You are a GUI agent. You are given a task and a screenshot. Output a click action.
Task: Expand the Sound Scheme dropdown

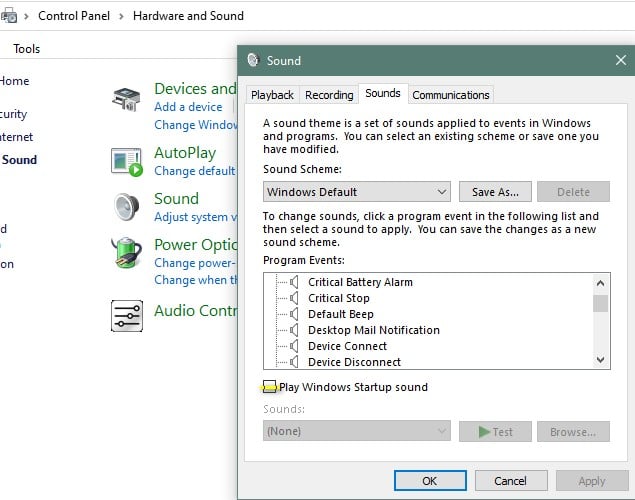(357, 192)
